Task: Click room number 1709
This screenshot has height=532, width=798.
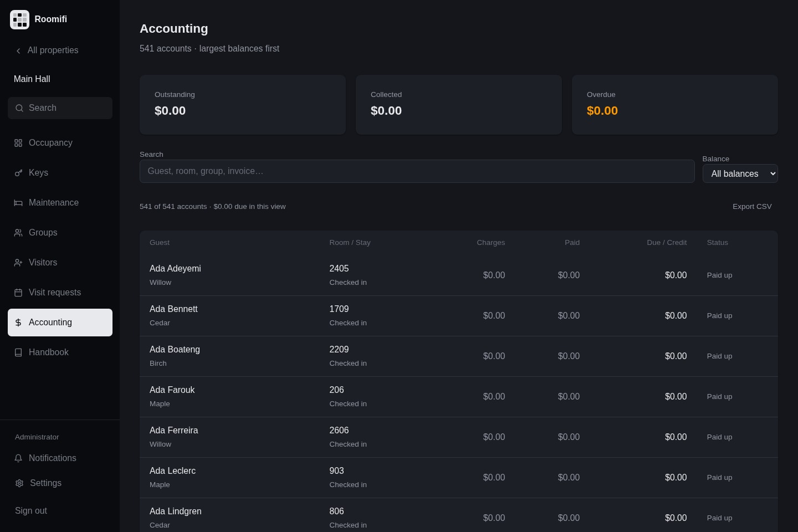Action: [339, 309]
